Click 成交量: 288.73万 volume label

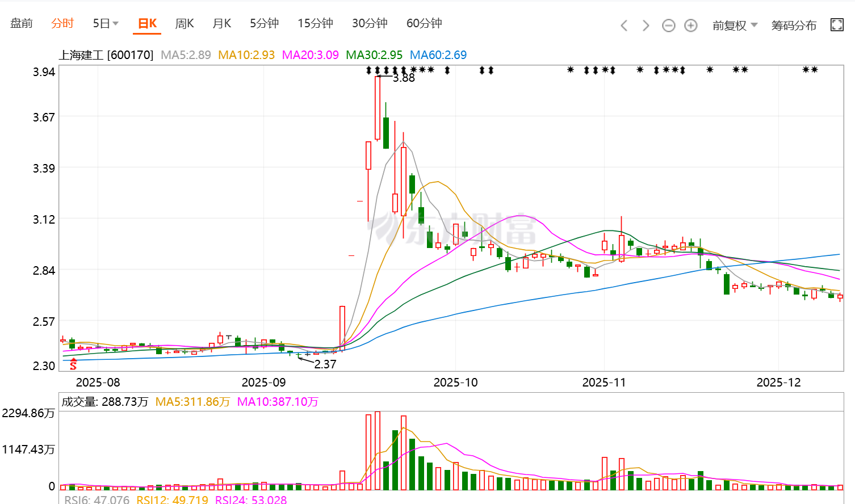coord(104,402)
